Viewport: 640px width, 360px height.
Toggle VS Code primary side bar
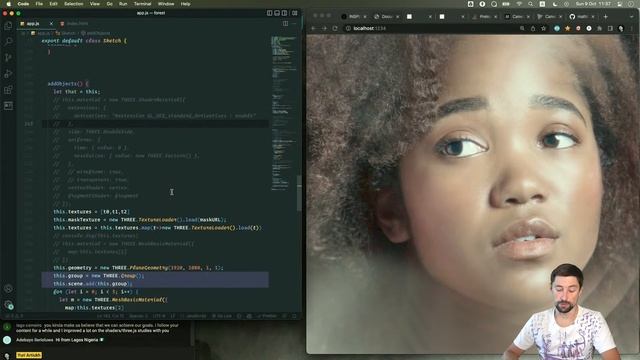[x=269, y=13]
